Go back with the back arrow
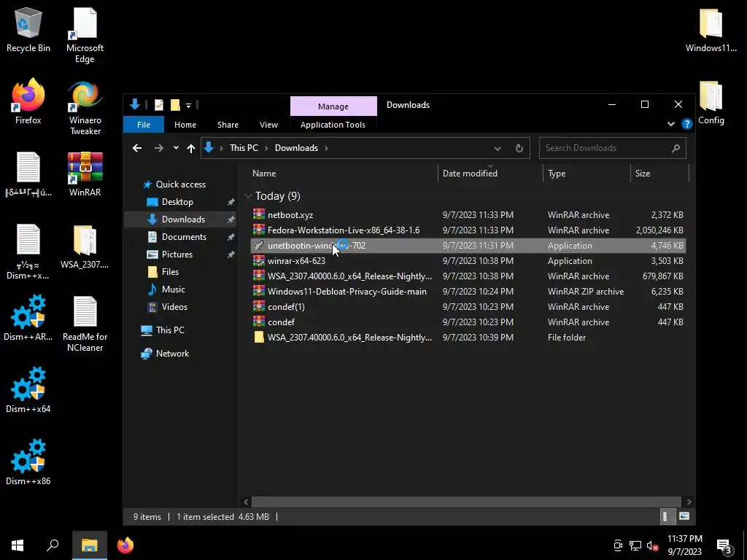Screen dimensions: 747x560 click(136, 148)
